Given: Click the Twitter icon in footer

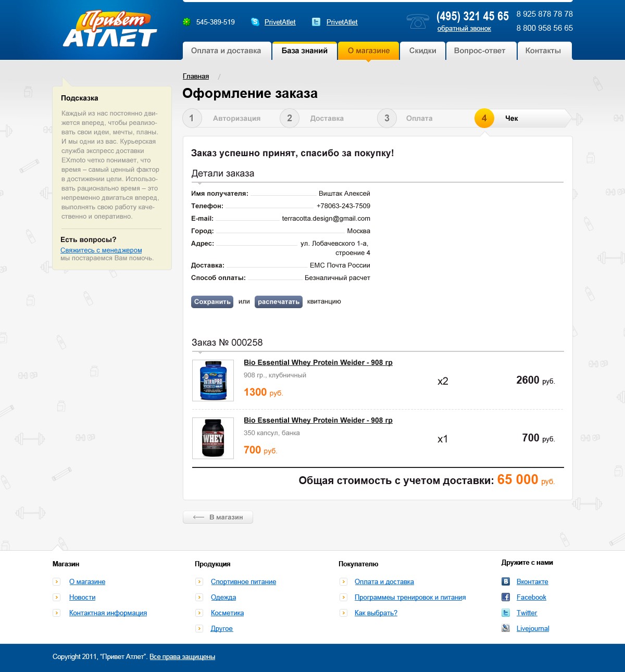Looking at the screenshot, I should 506,613.
